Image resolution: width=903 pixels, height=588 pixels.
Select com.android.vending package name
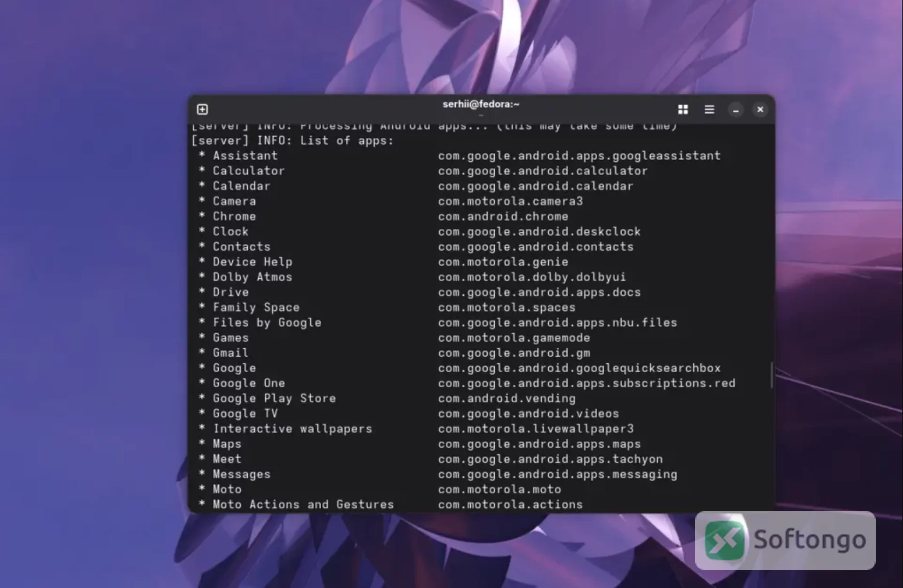point(507,398)
